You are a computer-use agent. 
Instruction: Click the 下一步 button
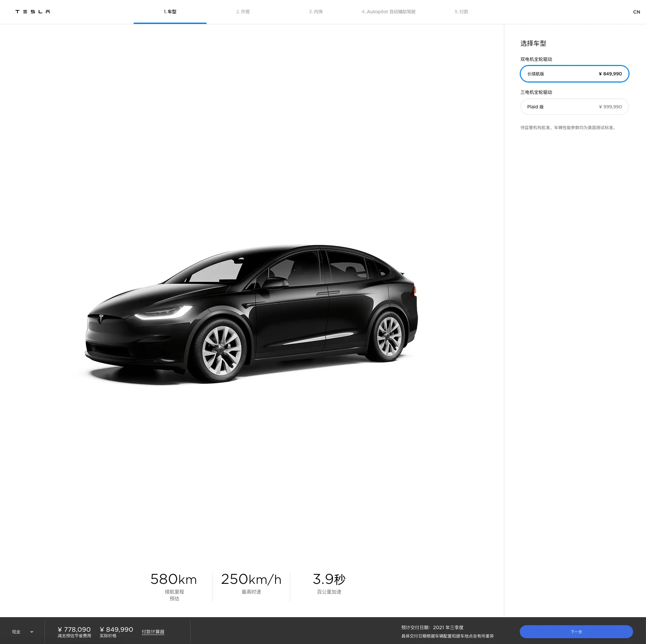576,632
